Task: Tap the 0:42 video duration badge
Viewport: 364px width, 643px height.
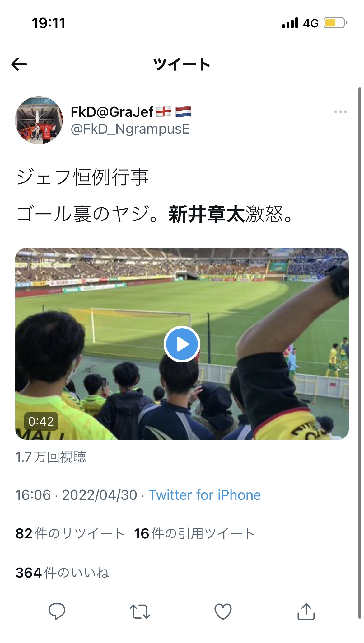Action: 41,422
